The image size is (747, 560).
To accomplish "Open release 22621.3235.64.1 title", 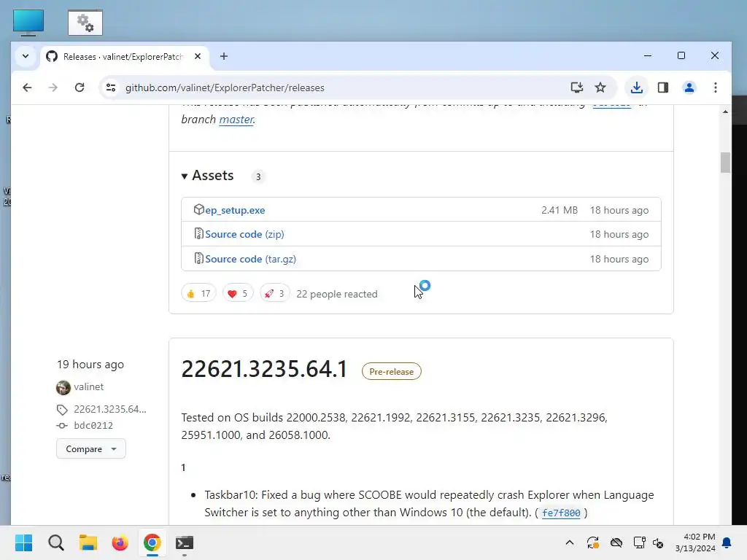I will [264, 369].
